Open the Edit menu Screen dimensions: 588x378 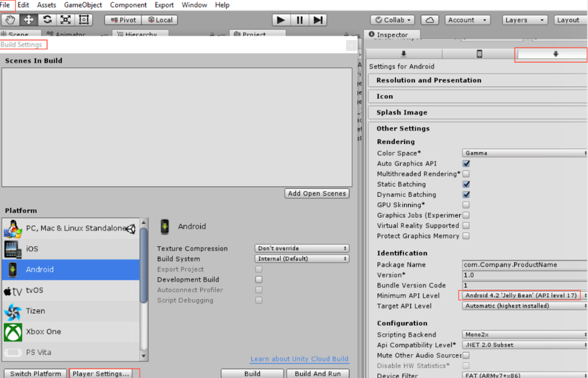[x=23, y=5]
